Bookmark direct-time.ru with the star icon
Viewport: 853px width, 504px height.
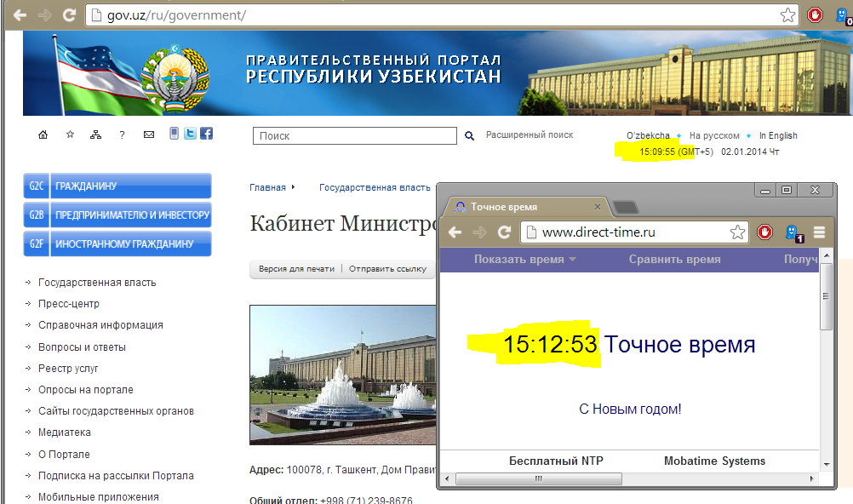pos(737,232)
